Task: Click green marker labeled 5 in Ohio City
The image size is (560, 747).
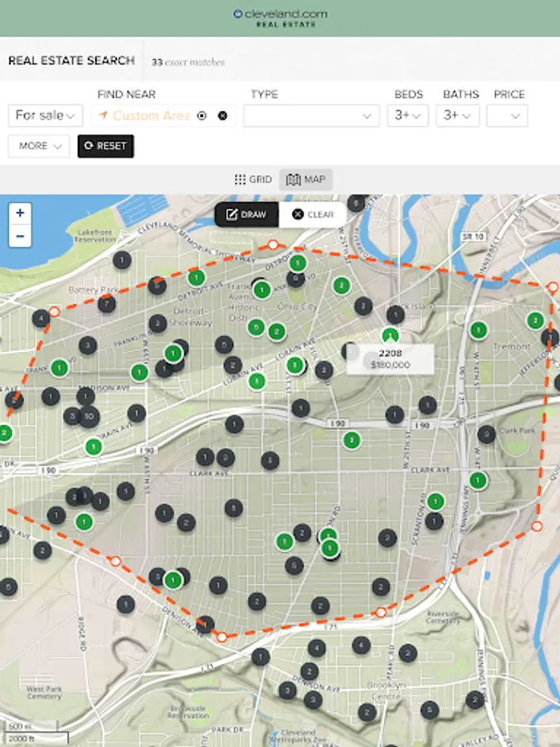Action: click(256, 327)
